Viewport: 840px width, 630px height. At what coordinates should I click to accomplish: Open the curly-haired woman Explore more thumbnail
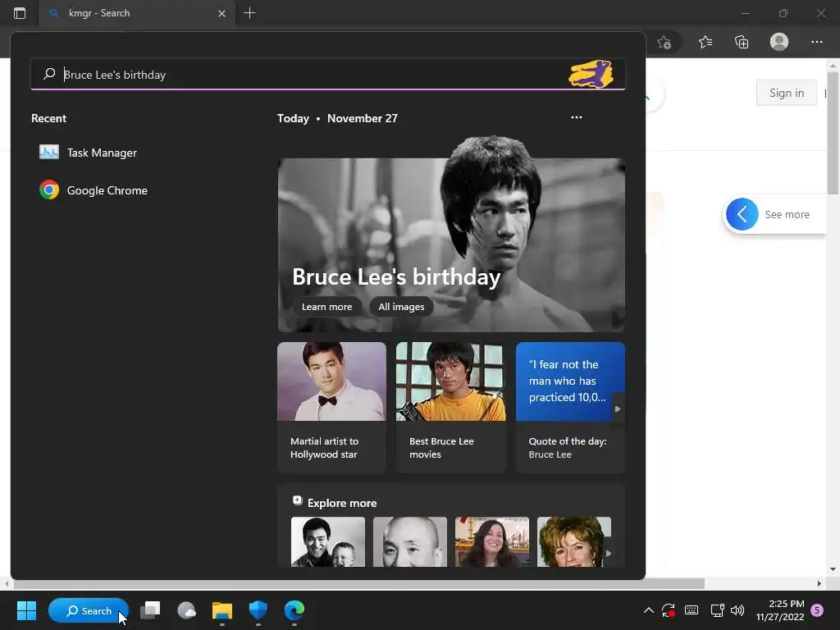pos(573,541)
